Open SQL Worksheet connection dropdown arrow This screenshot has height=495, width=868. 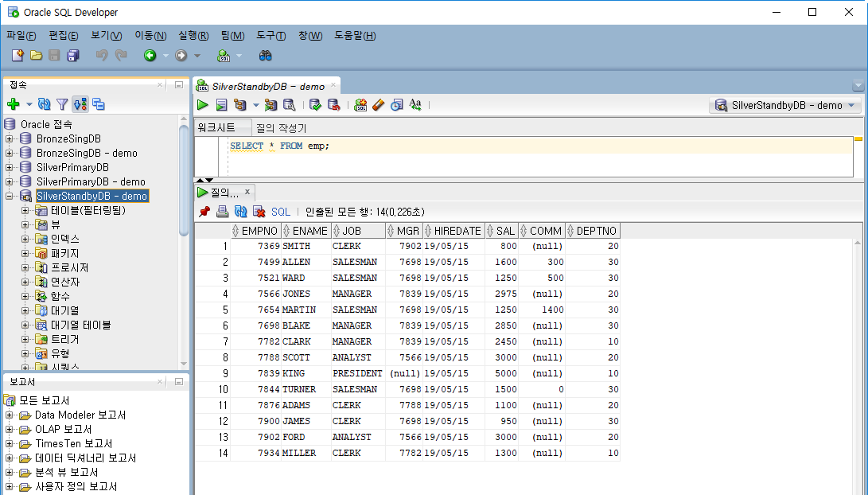click(239, 56)
